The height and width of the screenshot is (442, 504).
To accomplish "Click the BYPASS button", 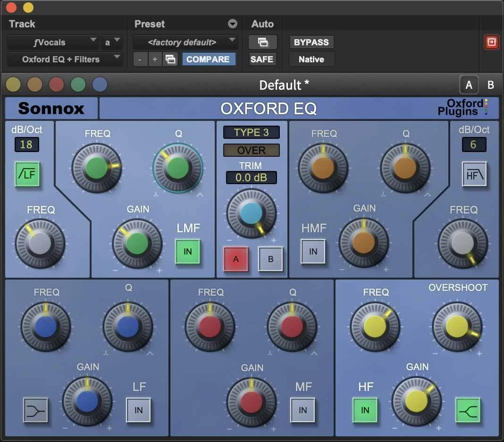I will [x=311, y=42].
